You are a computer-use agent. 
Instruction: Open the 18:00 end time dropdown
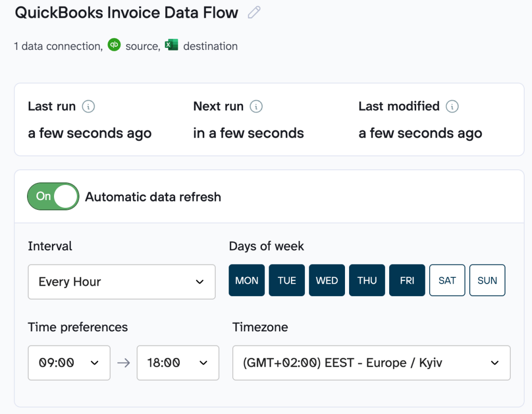click(178, 363)
